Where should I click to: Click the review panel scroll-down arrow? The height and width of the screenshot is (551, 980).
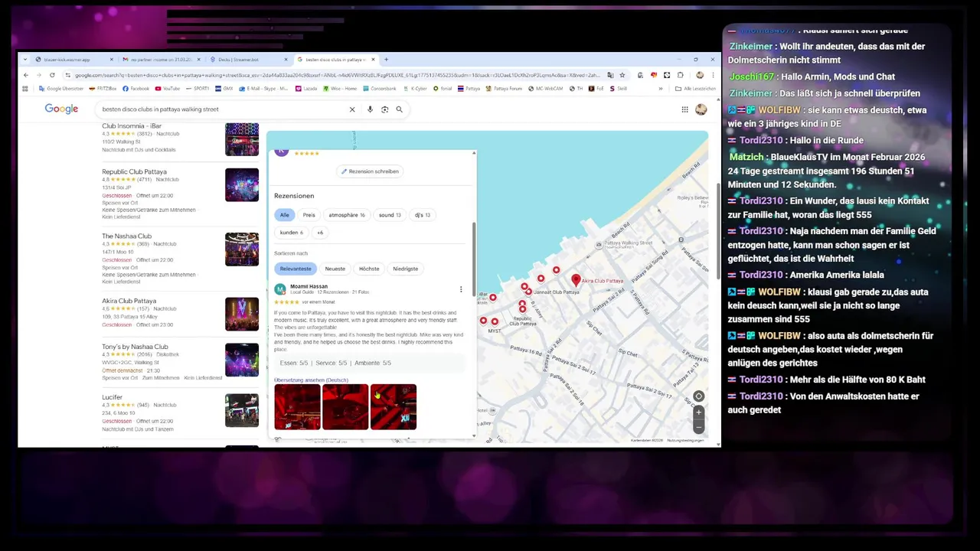(x=473, y=435)
